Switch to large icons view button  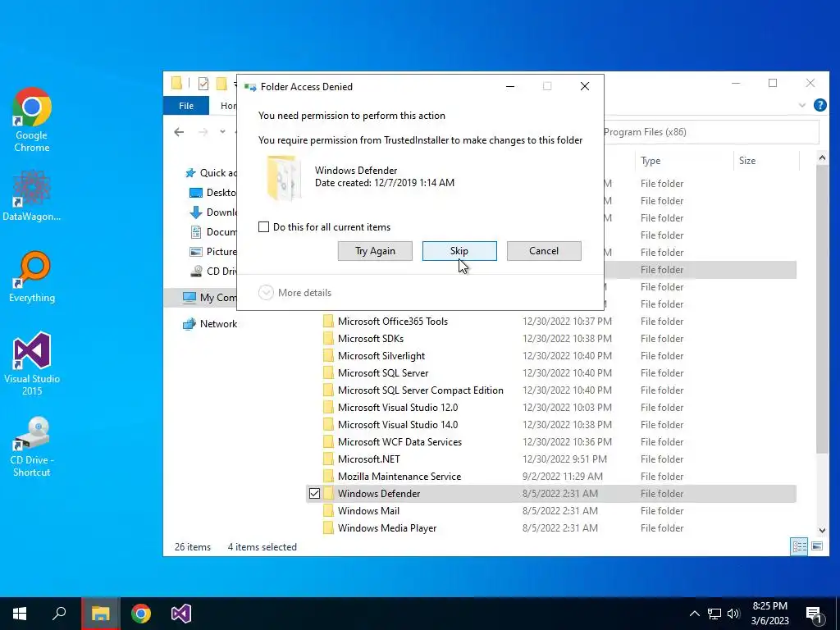817,546
